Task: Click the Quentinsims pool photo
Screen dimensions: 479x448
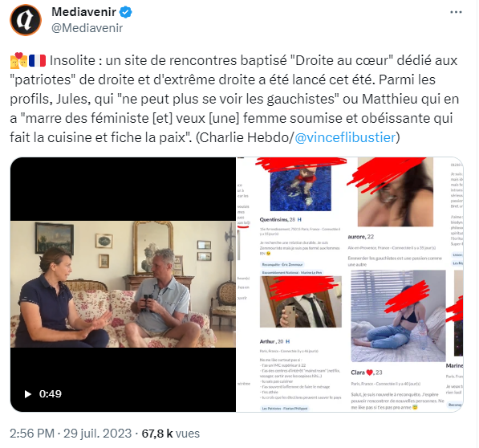Action: click(301, 185)
